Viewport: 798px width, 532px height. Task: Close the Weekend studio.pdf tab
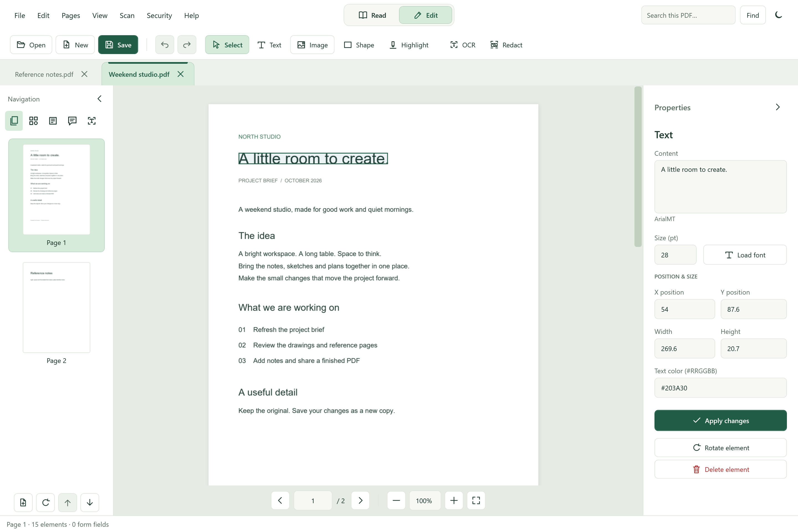(180, 74)
